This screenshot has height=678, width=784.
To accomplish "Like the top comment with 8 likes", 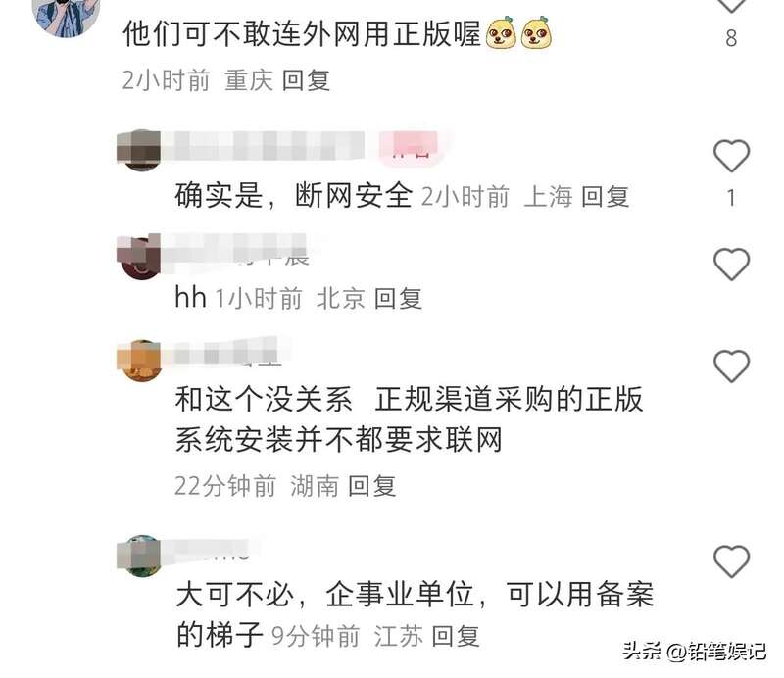I will (731, 5).
